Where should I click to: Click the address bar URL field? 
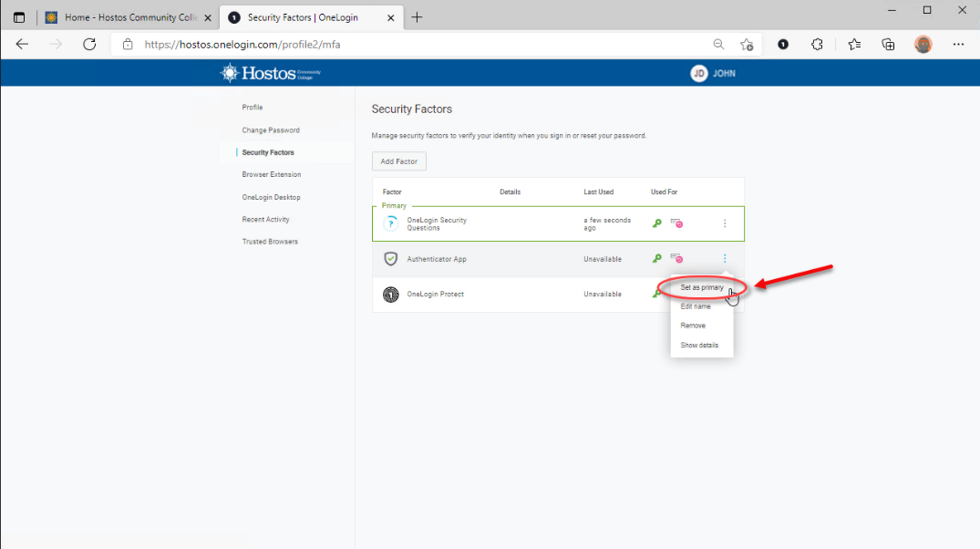(410, 44)
